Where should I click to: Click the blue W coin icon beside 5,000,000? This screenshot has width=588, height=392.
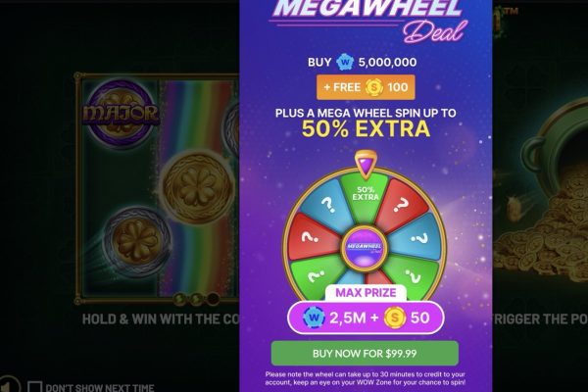(345, 63)
